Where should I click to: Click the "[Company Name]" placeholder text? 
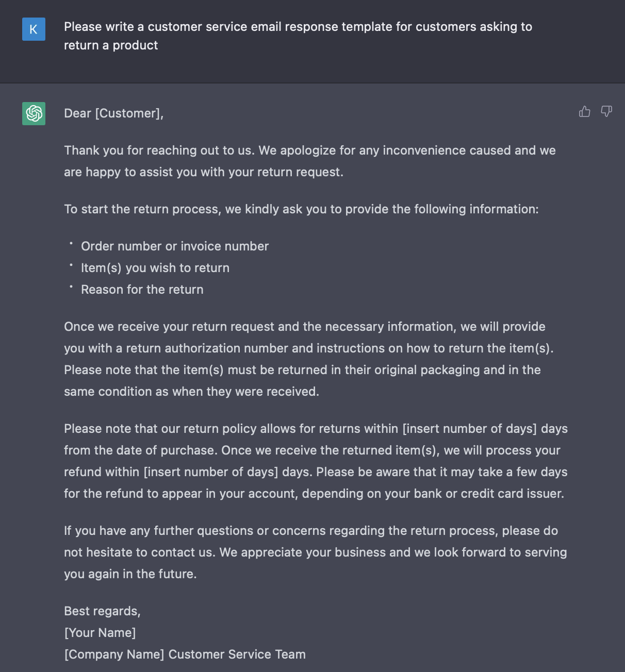point(114,654)
